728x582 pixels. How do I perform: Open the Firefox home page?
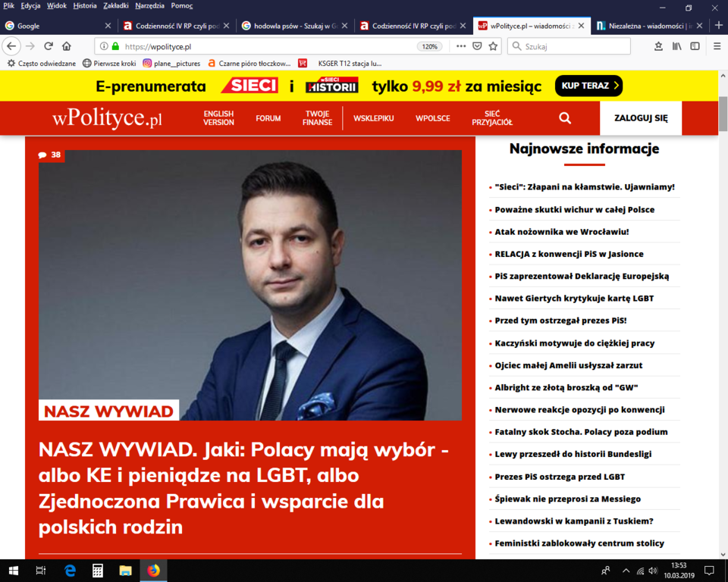click(x=67, y=46)
